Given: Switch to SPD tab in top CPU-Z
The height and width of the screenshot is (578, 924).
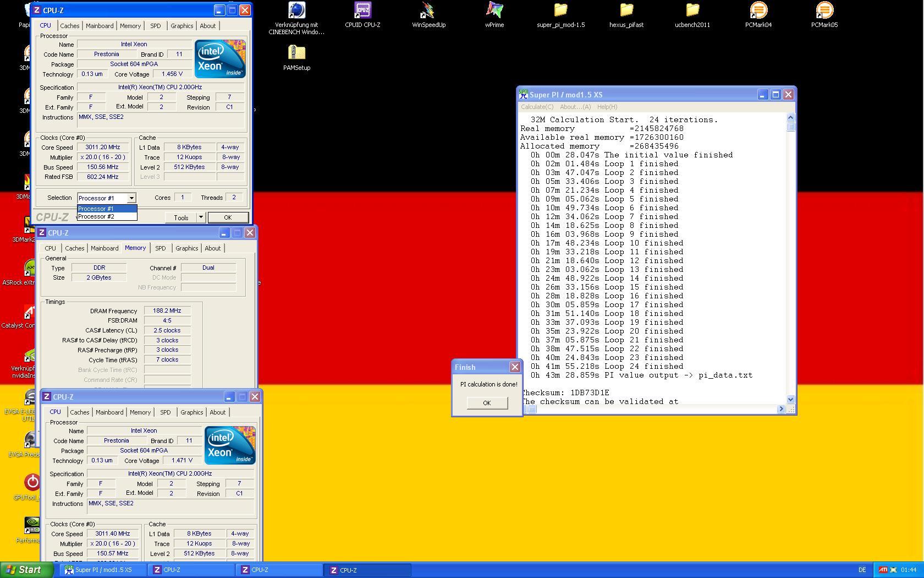Looking at the screenshot, I should [x=156, y=26].
